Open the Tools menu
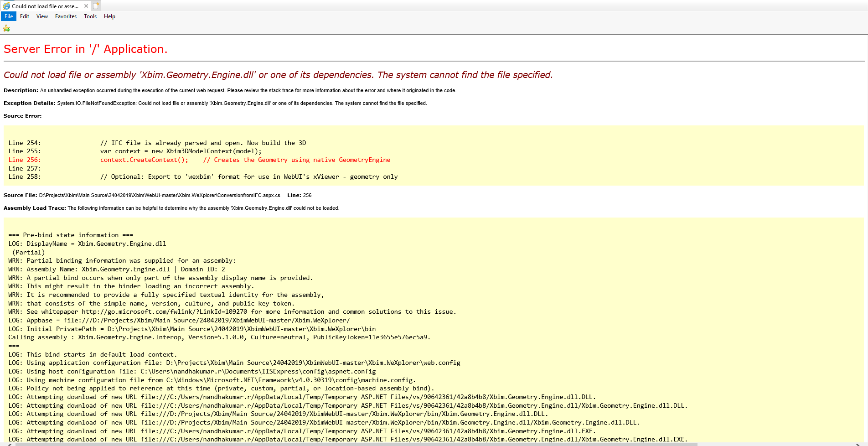Screen dimensions: 868x446 [x=90, y=16]
